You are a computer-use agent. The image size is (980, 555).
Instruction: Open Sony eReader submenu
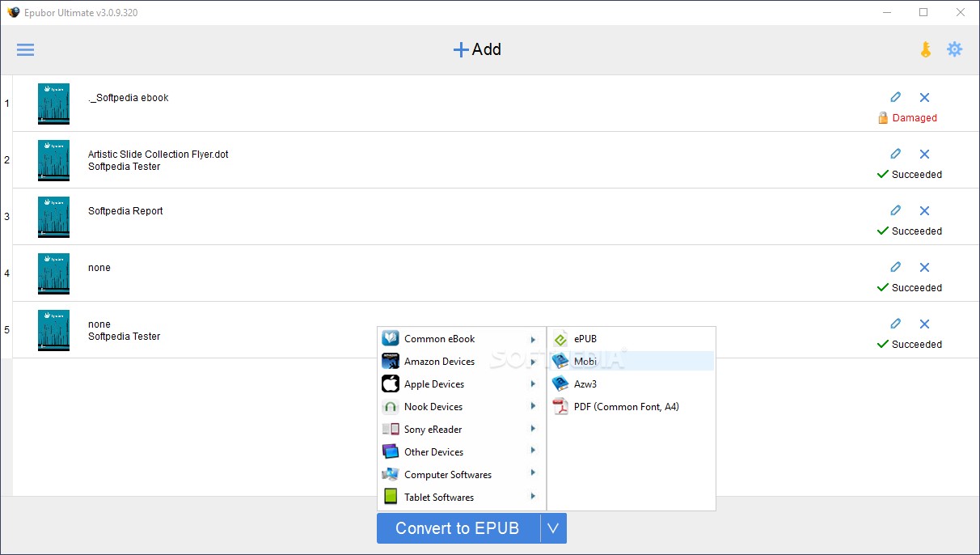[x=462, y=430]
